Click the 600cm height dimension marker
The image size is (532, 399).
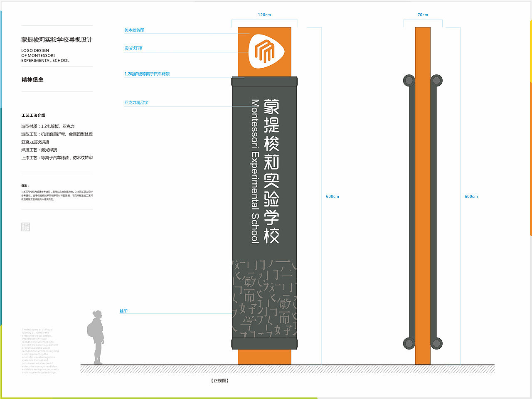tap(332, 196)
